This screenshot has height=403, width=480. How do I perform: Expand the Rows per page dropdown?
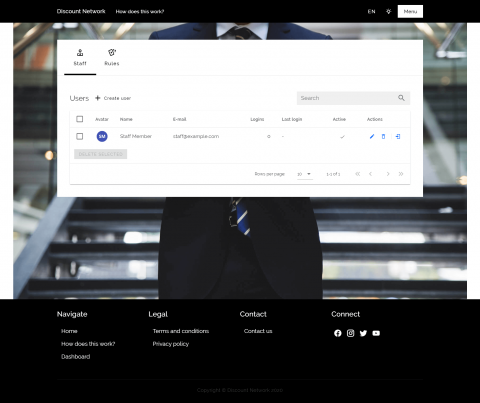[x=305, y=174]
